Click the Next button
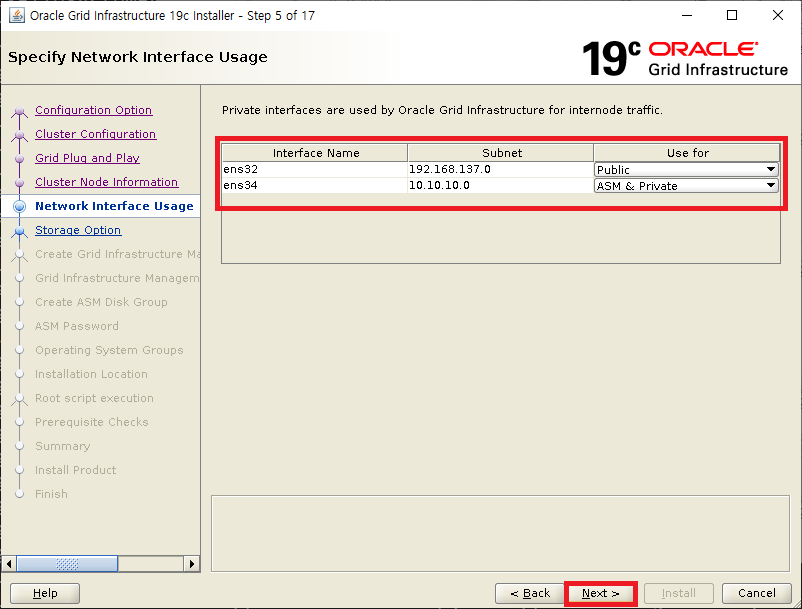The height and width of the screenshot is (609, 802). pos(600,593)
